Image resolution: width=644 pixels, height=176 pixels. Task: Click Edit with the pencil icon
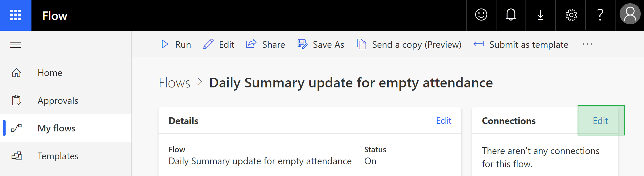[219, 45]
